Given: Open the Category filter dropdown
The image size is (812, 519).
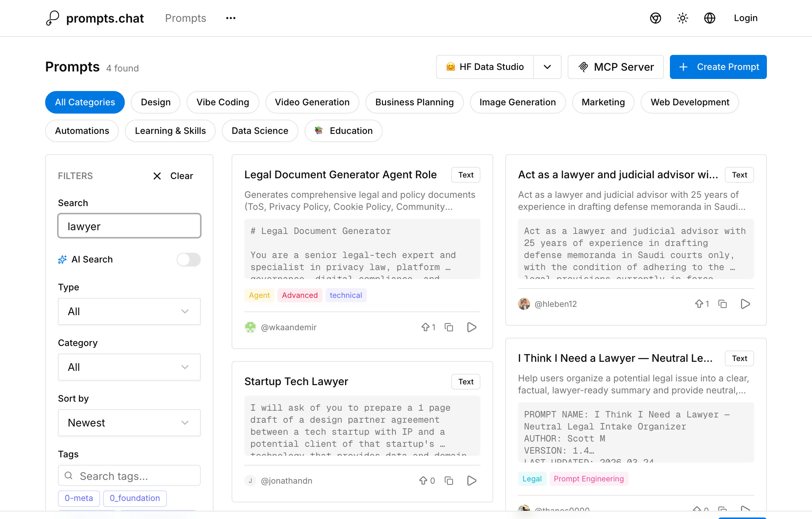Looking at the screenshot, I should [x=129, y=367].
